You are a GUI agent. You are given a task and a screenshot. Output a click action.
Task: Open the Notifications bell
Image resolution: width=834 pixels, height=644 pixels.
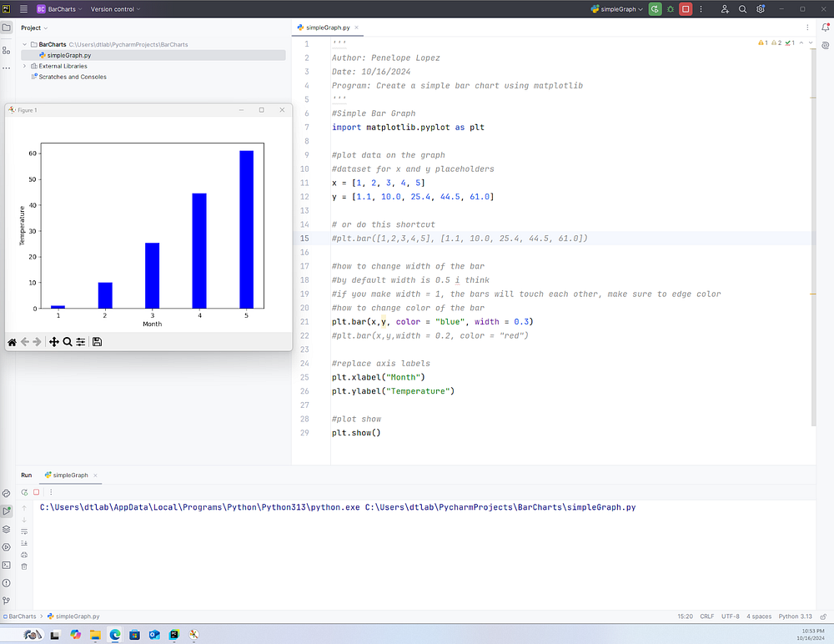click(x=826, y=28)
